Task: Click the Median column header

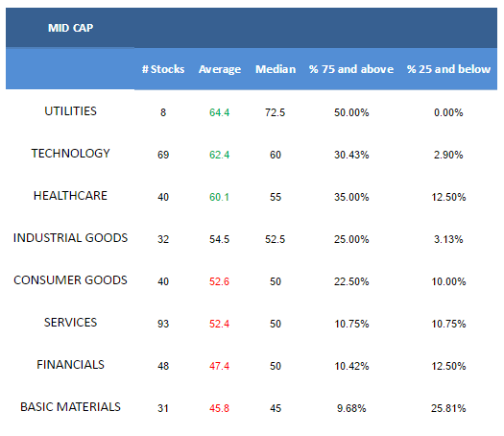Action: (276, 69)
